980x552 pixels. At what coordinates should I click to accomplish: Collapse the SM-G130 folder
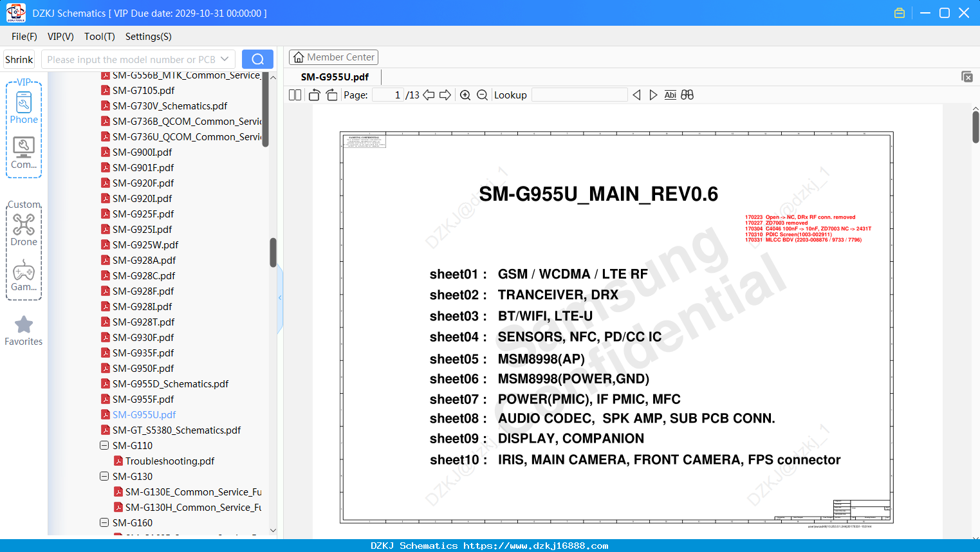104,476
